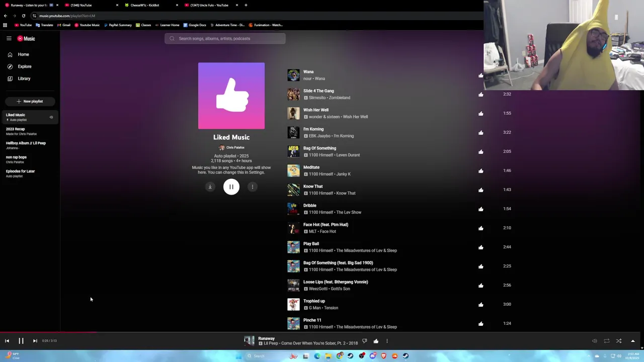Pause the playlist with the large round button
644x362 pixels.
coord(231,187)
